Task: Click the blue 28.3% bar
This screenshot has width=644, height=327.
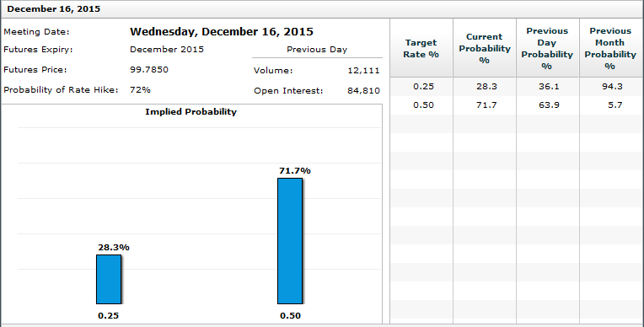Action: (x=109, y=279)
